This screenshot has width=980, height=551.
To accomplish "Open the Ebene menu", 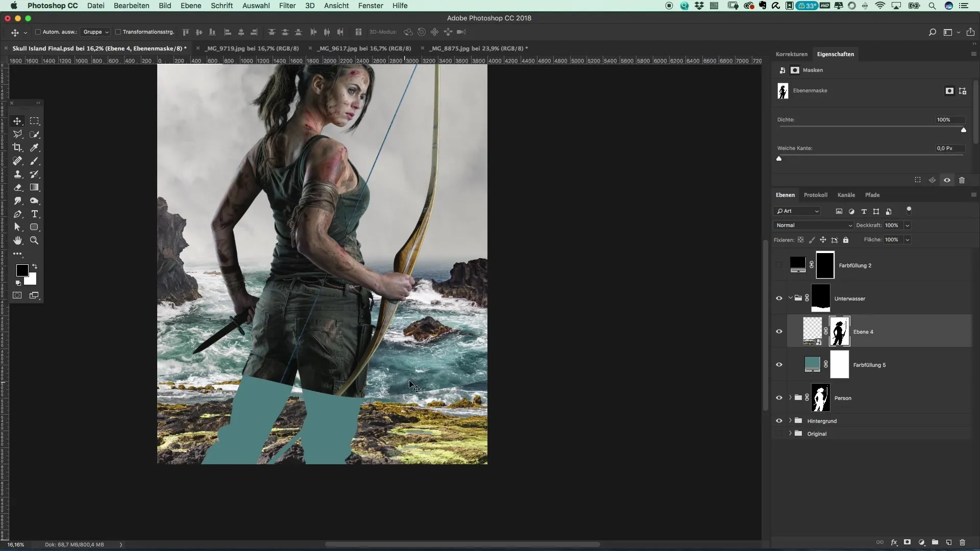I will coord(191,6).
